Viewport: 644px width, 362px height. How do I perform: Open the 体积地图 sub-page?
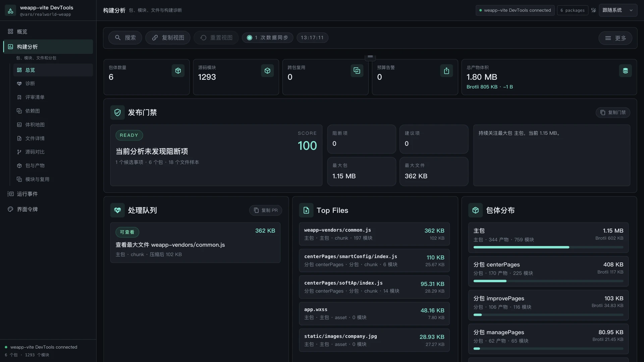coord(53,125)
